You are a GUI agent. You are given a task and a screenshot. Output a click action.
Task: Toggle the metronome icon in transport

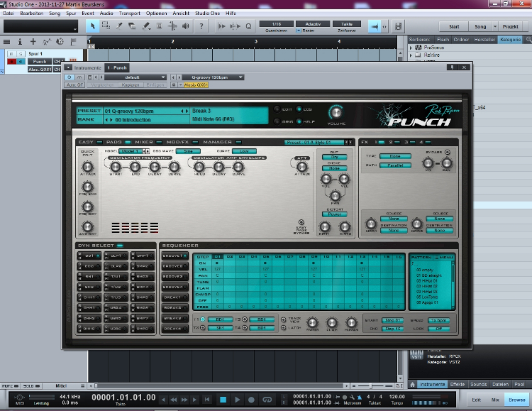(359, 397)
